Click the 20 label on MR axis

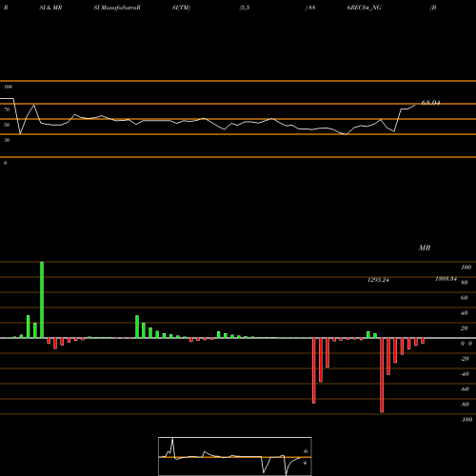click(465, 328)
